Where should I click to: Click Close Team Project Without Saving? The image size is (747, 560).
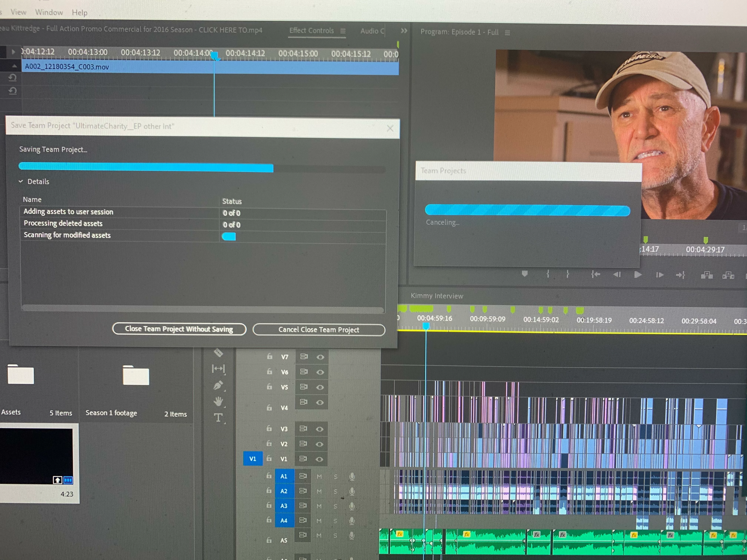179,329
